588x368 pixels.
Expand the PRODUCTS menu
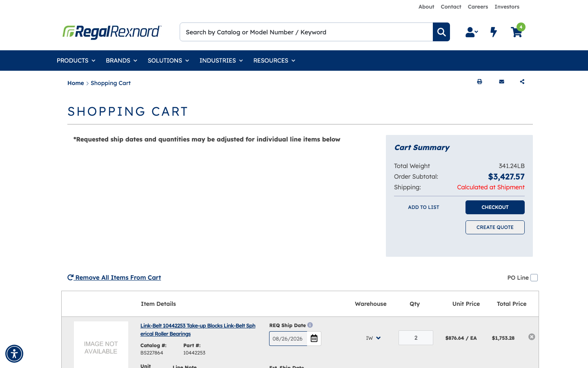coord(76,61)
